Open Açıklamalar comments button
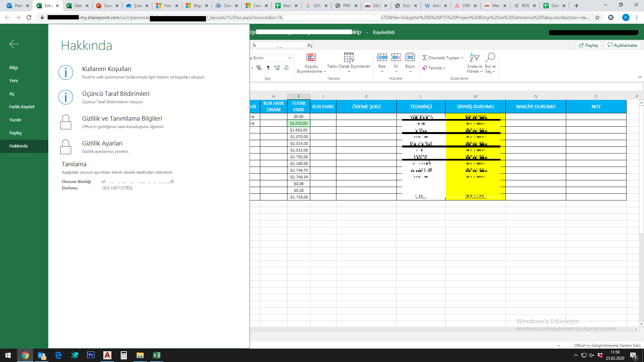 pos(623,45)
